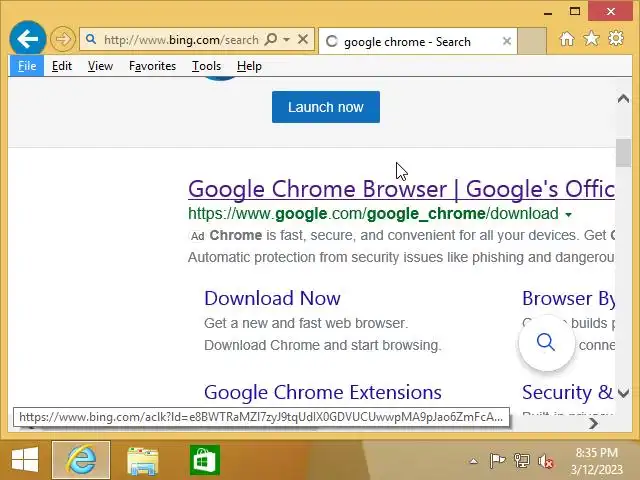Image resolution: width=640 pixels, height=480 pixels.
Task: Close the 'google chrome - Search' tab
Action: tap(507, 41)
